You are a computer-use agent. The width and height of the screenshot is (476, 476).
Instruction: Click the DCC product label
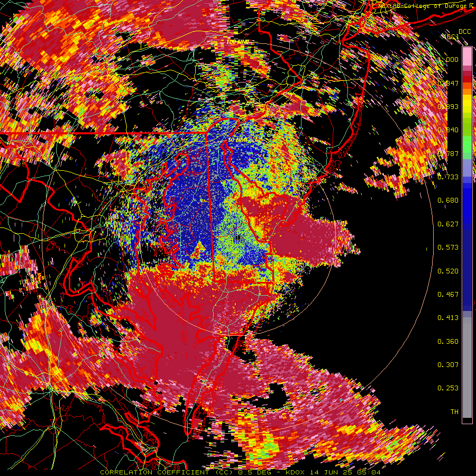pos(464,32)
